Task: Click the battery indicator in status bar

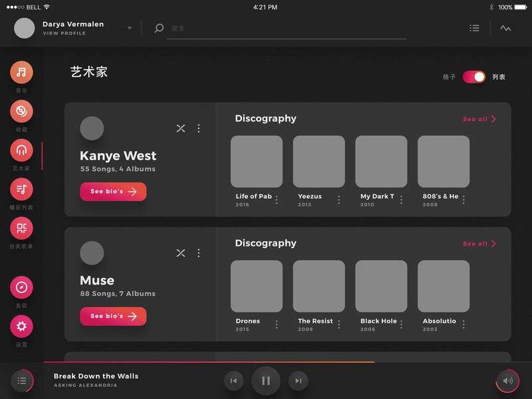Action: pos(521,7)
